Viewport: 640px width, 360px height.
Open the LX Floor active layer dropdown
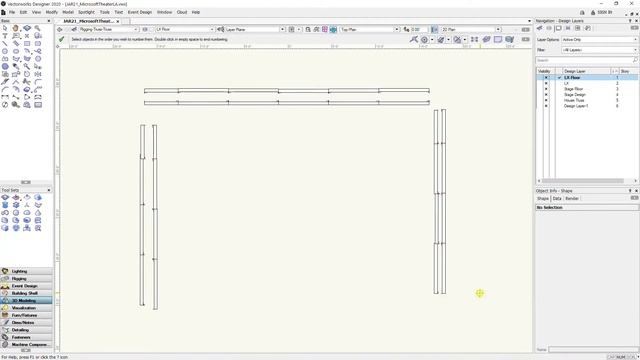pyautogui.click(x=212, y=29)
